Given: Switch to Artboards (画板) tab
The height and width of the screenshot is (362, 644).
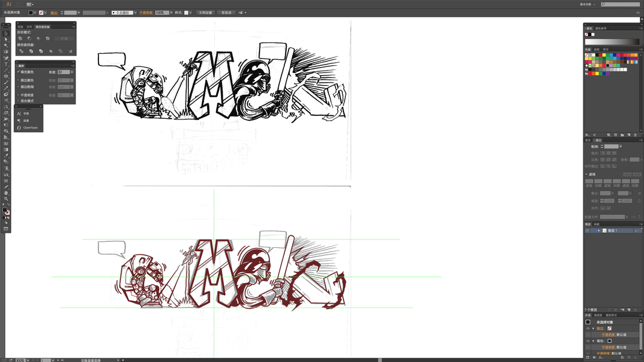Looking at the screenshot, I should pos(596,224).
